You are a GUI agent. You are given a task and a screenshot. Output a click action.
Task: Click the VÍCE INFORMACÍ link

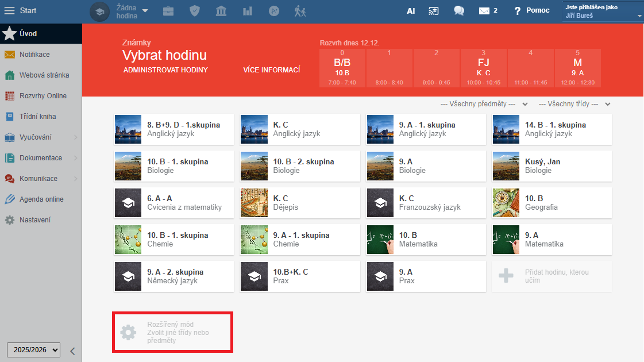point(272,70)
